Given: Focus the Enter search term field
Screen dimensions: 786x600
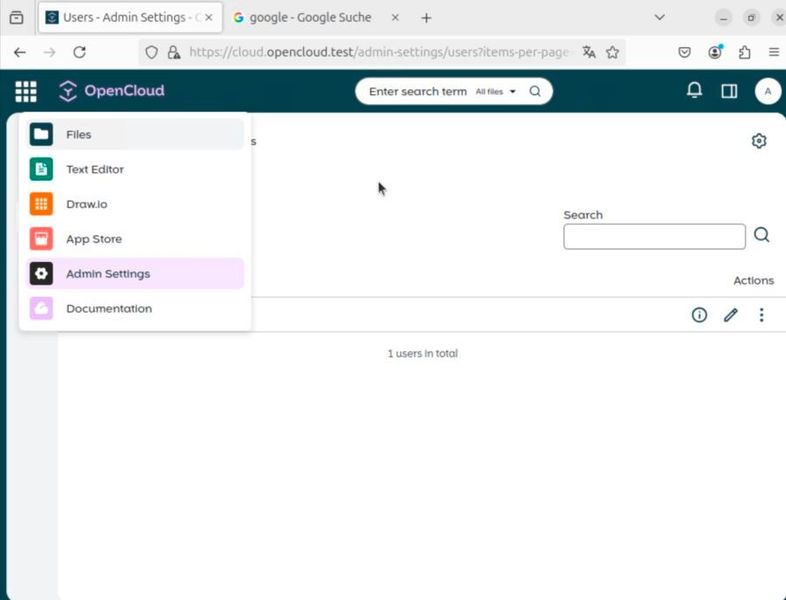Looking at the screenshot, I should point(418,92).
